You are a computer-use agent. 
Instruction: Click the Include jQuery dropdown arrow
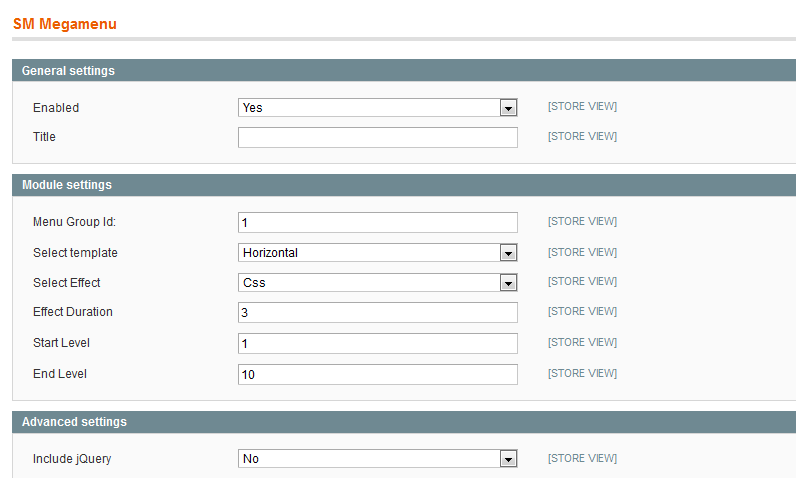[508, 459]
